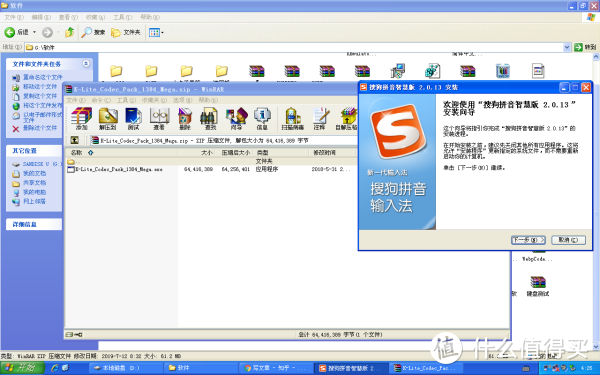Click WinRAR Test (测试) icon
The width and height of the screenshot is (600, 375).
(x=134, y=119)
